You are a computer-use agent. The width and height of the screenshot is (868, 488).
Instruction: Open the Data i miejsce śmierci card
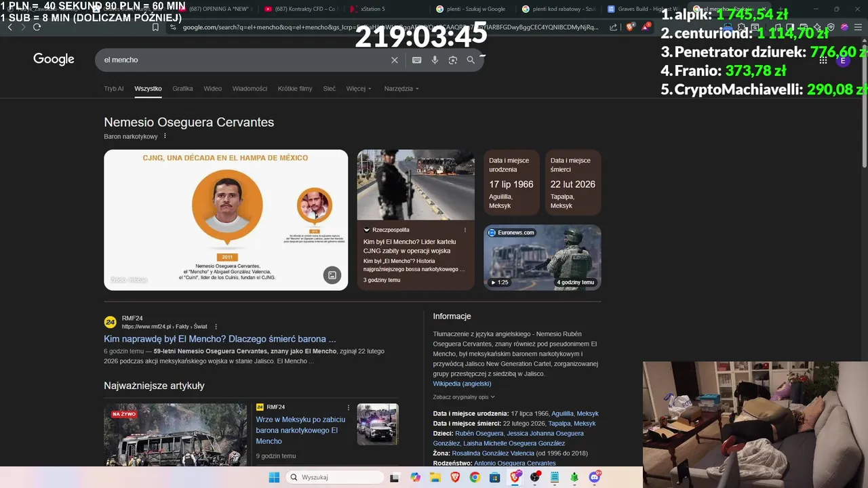573,183
